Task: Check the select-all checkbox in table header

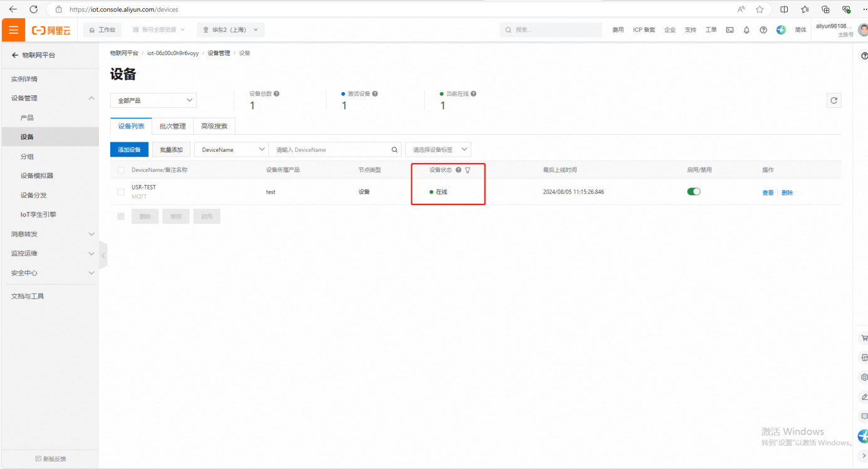Action: [121, 170]
